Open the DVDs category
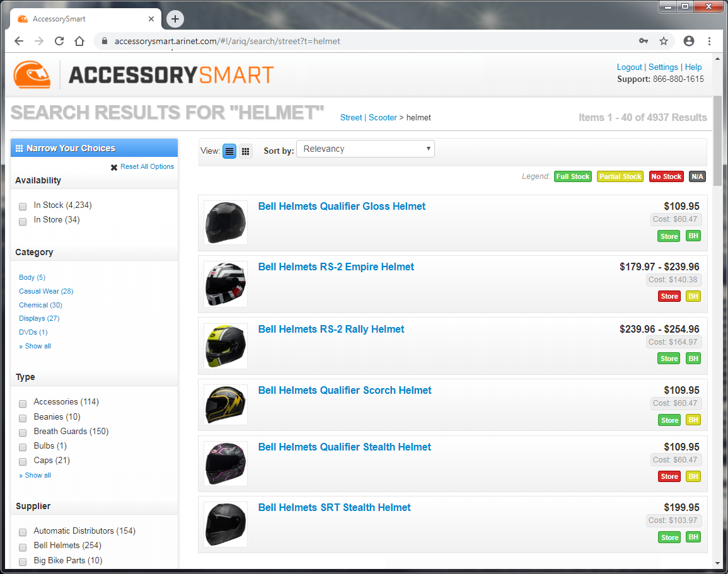 pos(33,332)
